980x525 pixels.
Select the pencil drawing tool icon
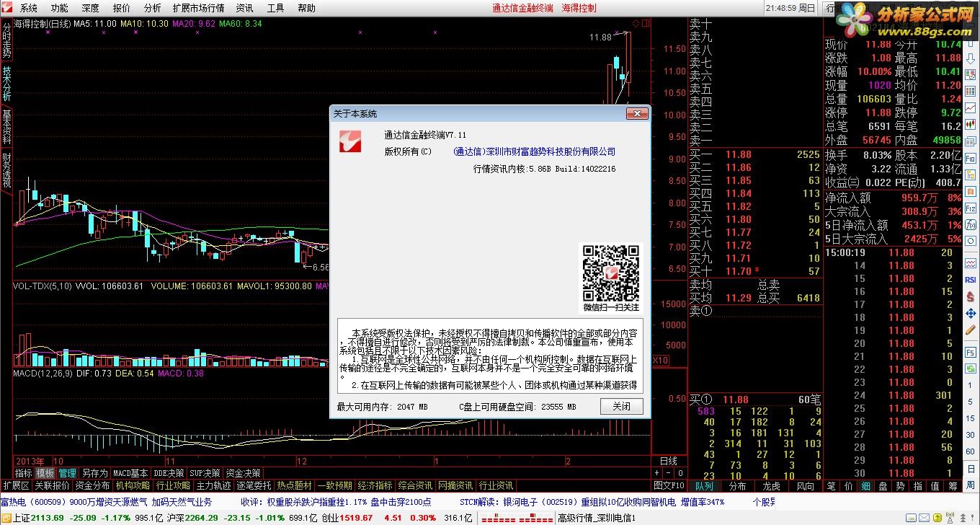click(970, 330)
